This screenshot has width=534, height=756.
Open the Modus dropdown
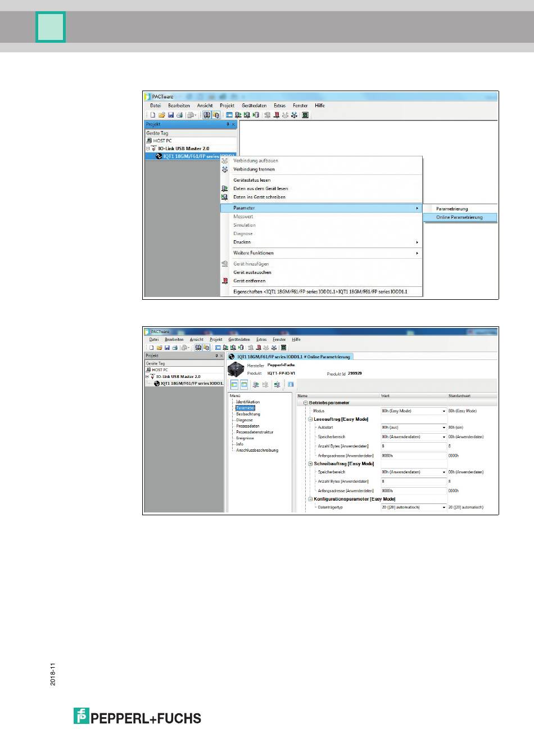[444, 411]
